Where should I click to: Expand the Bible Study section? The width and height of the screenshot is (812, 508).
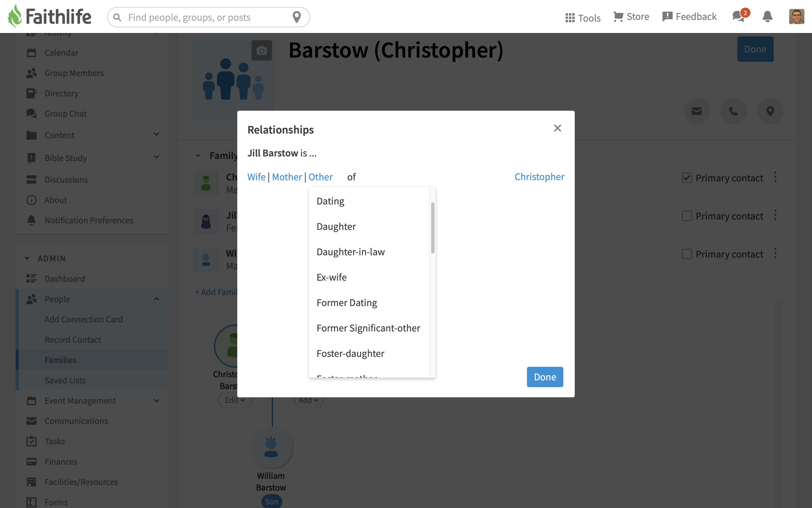coord(156,157)
